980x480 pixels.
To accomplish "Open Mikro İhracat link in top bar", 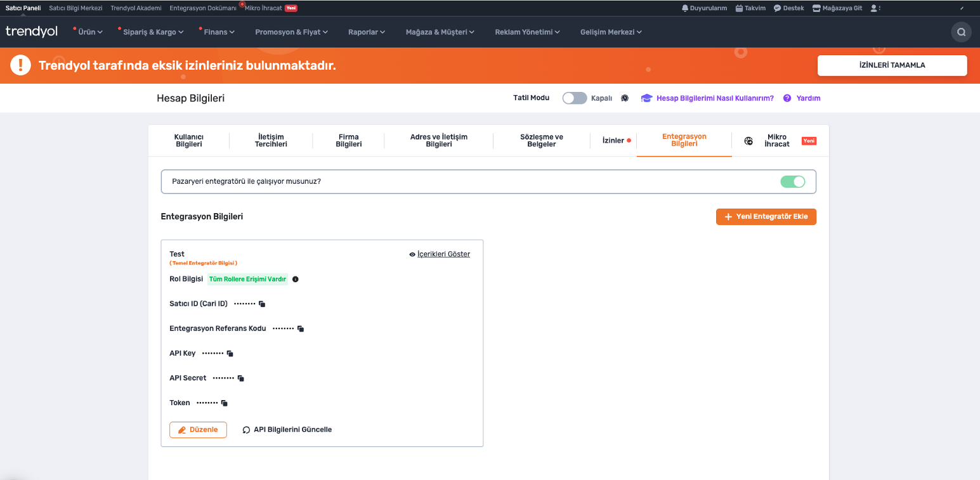I will click(x=263, y=8).
